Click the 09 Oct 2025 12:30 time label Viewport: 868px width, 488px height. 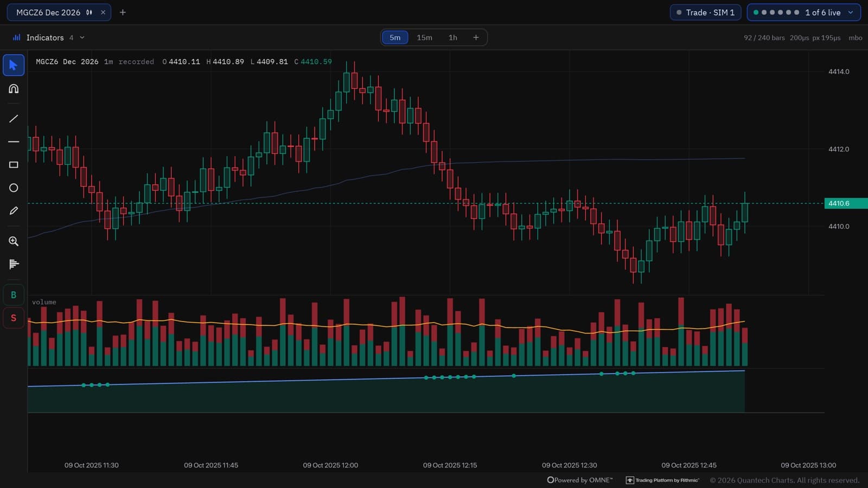[x=569, y=465]
